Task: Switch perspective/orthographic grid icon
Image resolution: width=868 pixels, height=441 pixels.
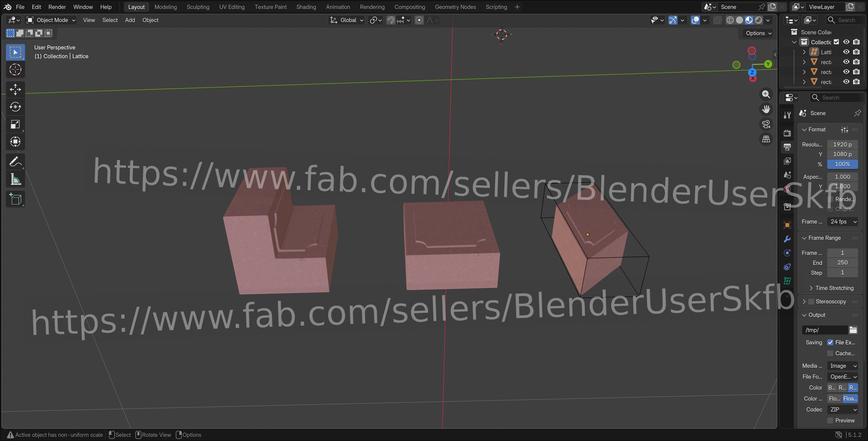Action: (766, 139)
